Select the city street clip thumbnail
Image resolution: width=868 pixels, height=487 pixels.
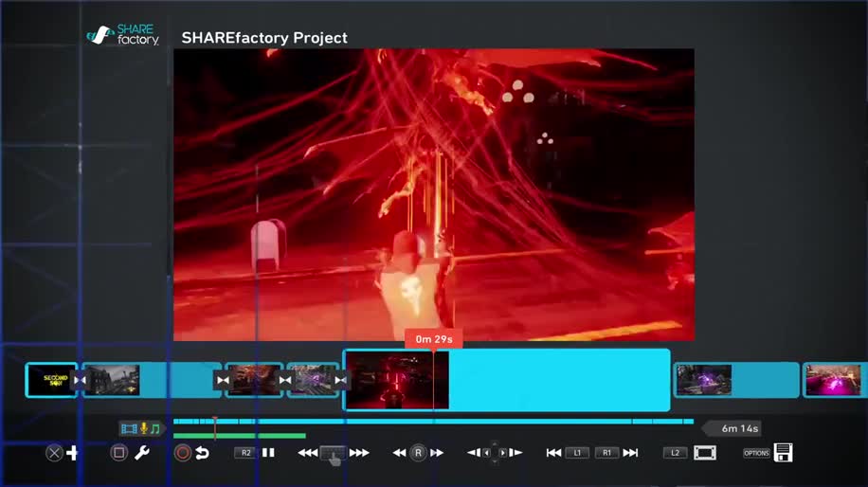coord(112,380)
